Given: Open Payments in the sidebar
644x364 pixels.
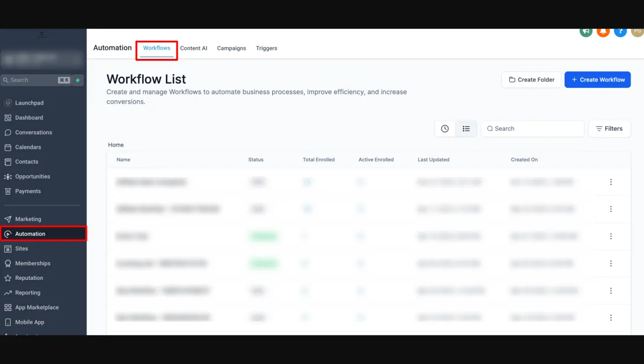Looking at the screenshot, I should coord(28,191).
